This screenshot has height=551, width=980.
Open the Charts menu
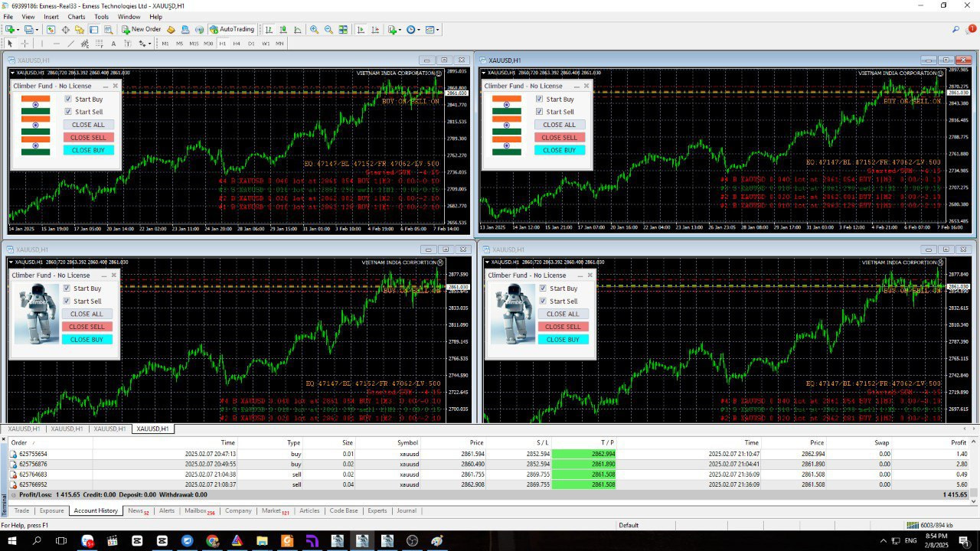77,16
